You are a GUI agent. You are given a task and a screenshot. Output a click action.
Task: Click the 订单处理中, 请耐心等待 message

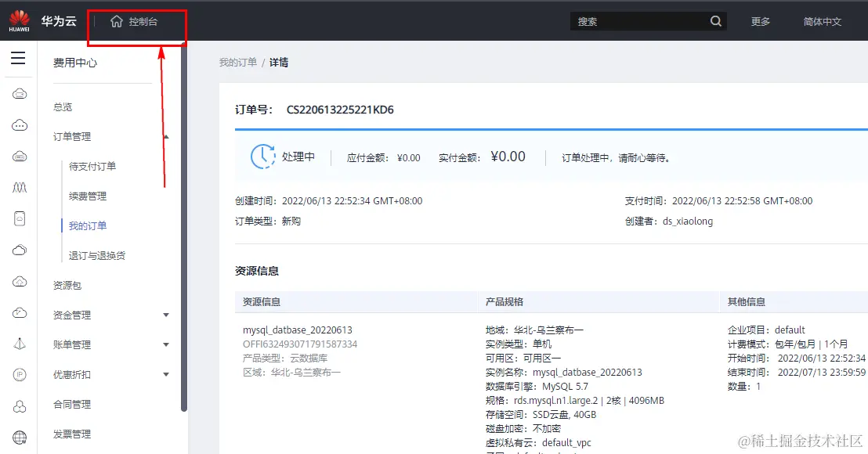[x=616, y=158]
